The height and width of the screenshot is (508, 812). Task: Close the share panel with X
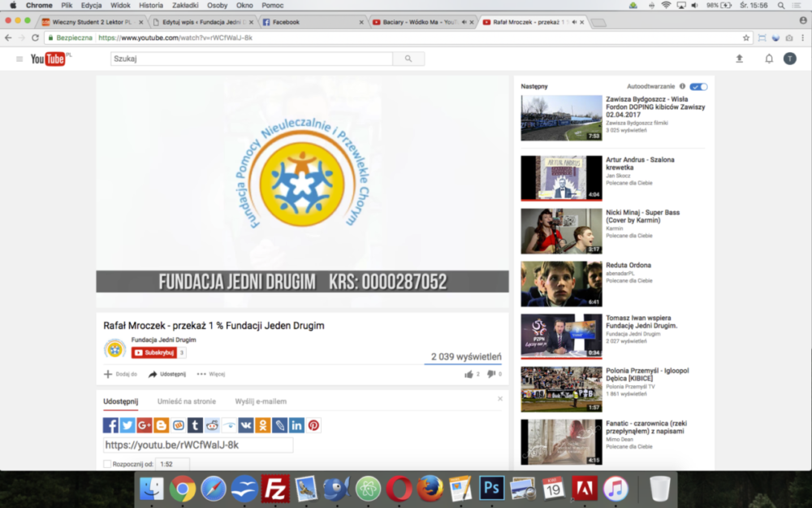coord(499,398)
